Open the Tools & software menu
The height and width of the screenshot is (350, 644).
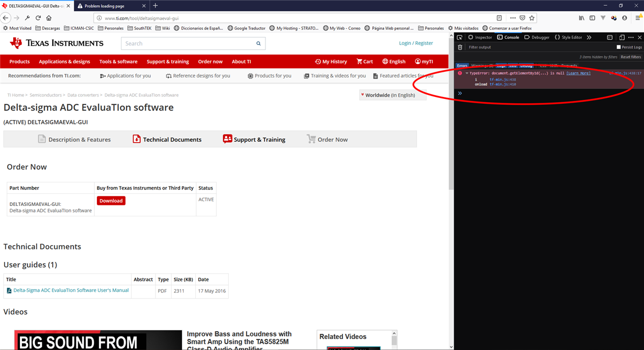click(x=118, y=61)
